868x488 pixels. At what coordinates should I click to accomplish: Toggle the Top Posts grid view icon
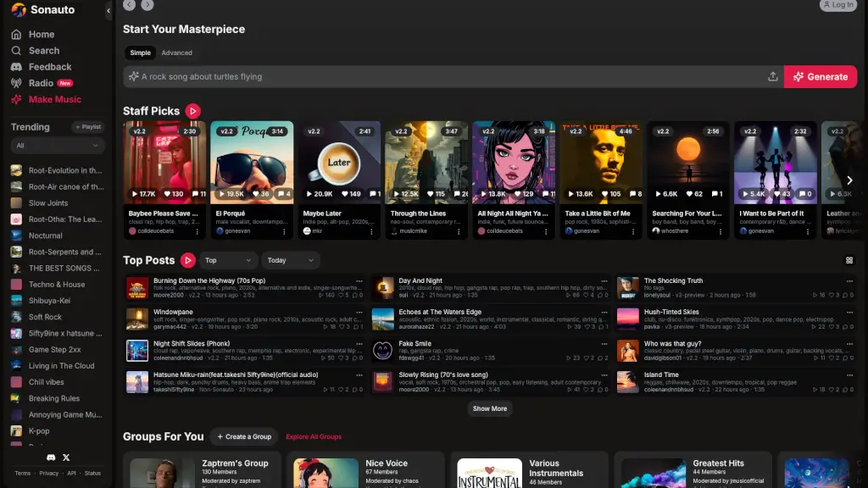pyautogui.click(x=849, y=261)
